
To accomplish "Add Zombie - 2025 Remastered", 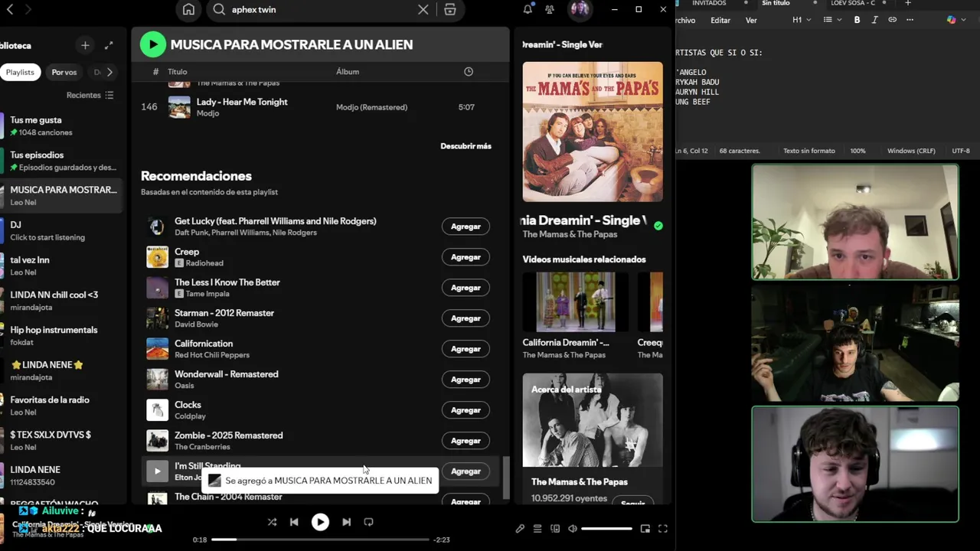I will pyautogui.click(x=465, y=441).
